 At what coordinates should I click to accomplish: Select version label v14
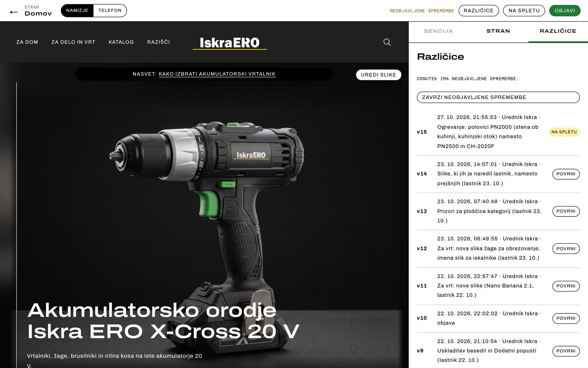tap(422, 174)
